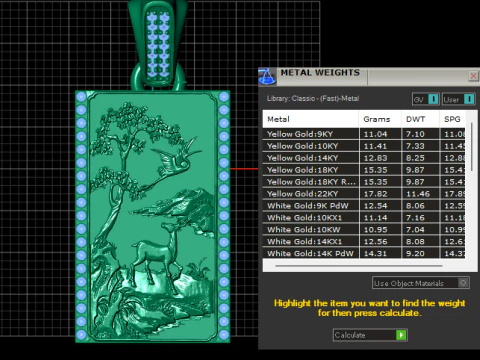Screen dimensions: 480x360
Task: Select the Yellow Gold:18KY row
Action: 364,170
